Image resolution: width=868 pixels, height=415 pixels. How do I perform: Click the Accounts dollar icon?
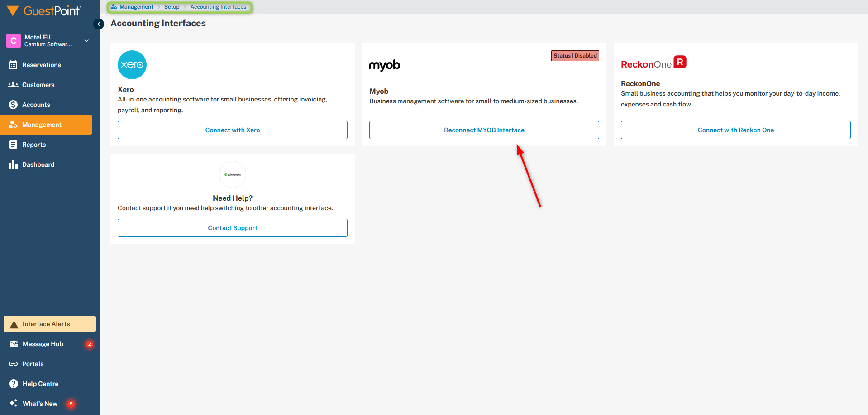coord(13,105)
